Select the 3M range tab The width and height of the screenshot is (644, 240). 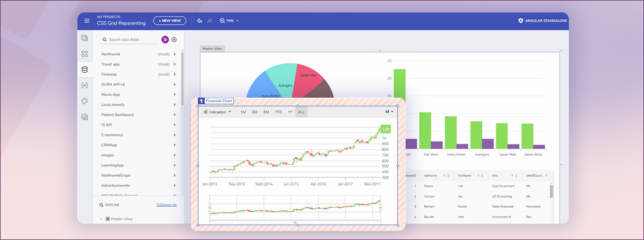(255, 112)
